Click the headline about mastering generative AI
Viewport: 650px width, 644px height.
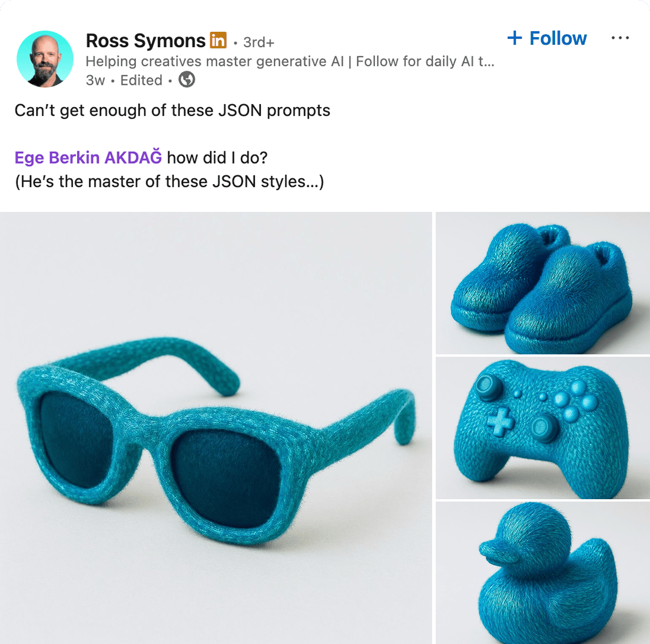coord(290,61)
